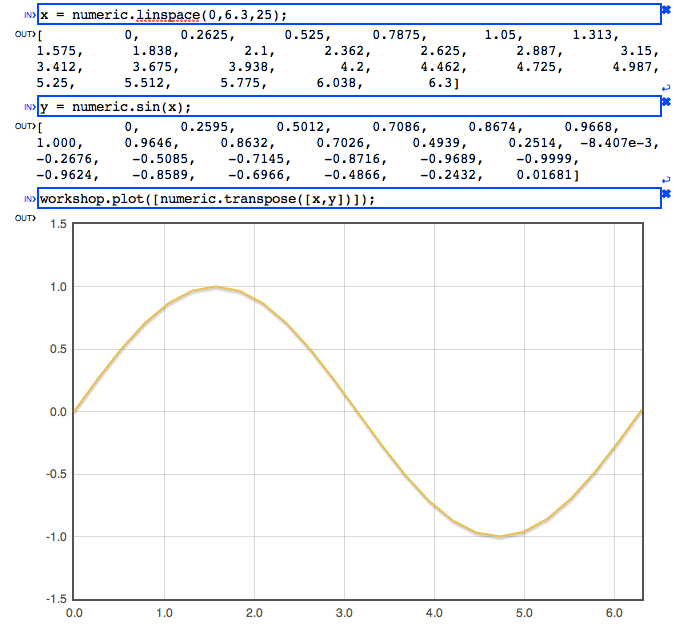This screenshot has width=684, height=624.
Task: Click the IN> marker beside the workshop.plot input
Action: (30, 199)
